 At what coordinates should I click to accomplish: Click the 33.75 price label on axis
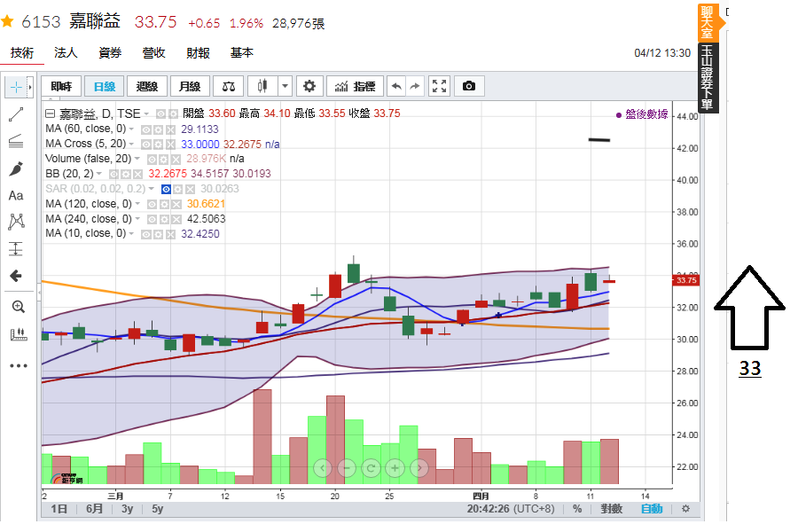click(x=686, y=280)
